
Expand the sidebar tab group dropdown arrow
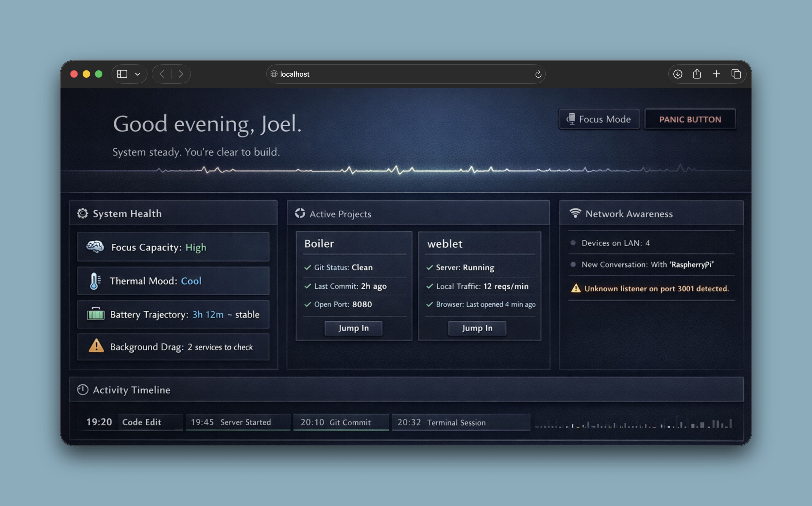point(138,74)
